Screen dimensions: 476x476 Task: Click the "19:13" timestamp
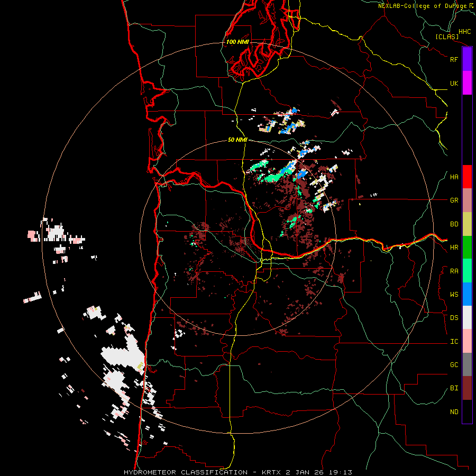pos(342,472)
